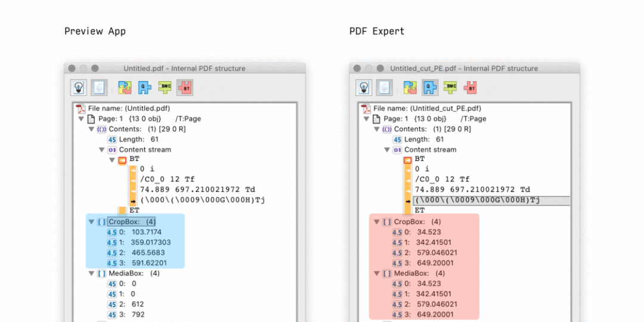Collapse the BT node in Untitled.pdf window
The width and height of the screenshot is (644, 322).
[112, 160]
